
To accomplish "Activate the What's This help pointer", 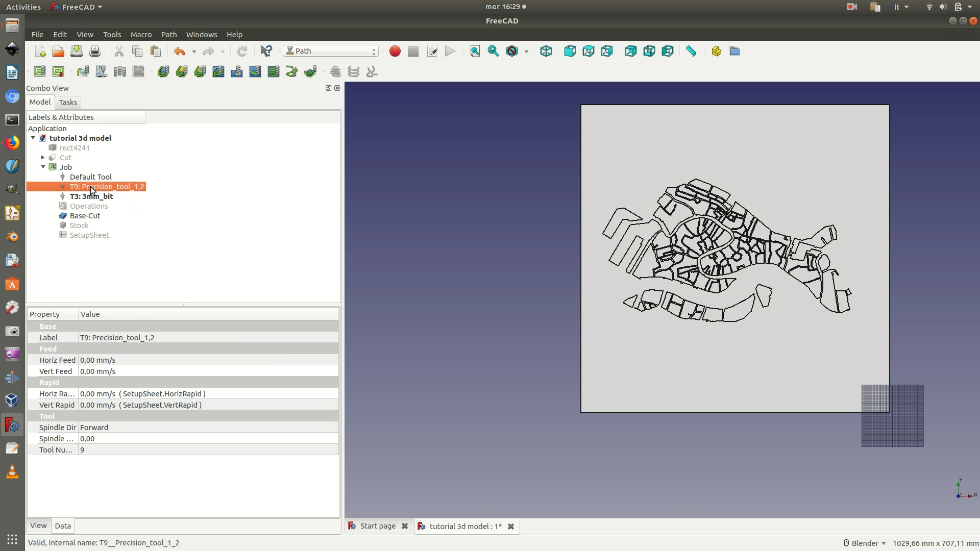I will pos(266,51).
